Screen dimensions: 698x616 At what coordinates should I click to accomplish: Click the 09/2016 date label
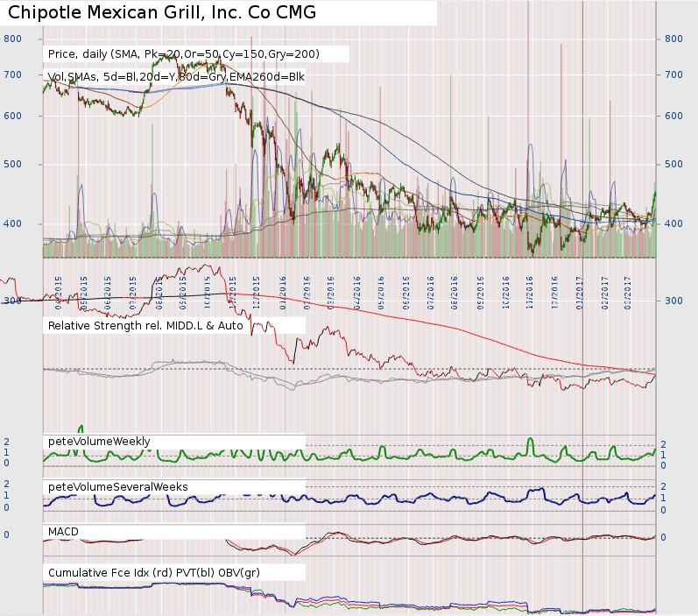pos(480,293)
